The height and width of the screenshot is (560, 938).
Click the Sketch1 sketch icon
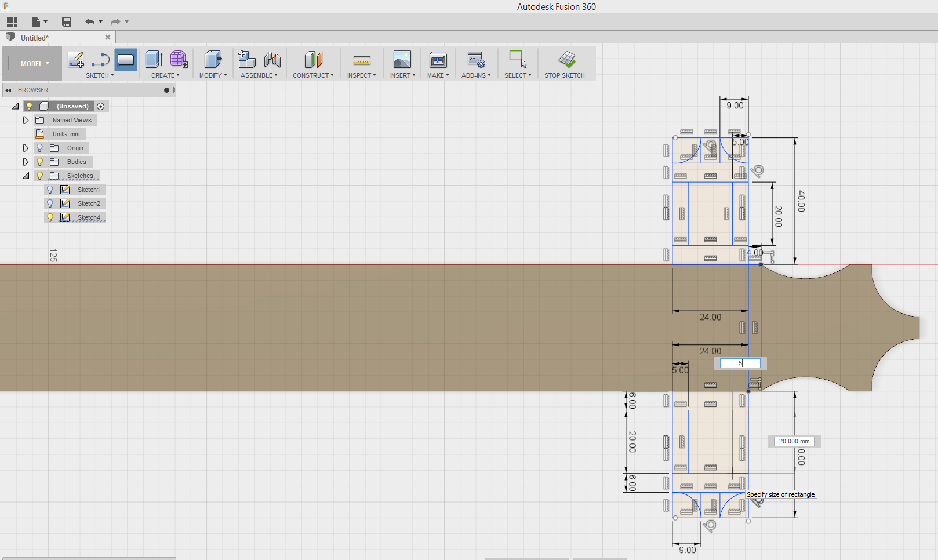tap(66, 190)
